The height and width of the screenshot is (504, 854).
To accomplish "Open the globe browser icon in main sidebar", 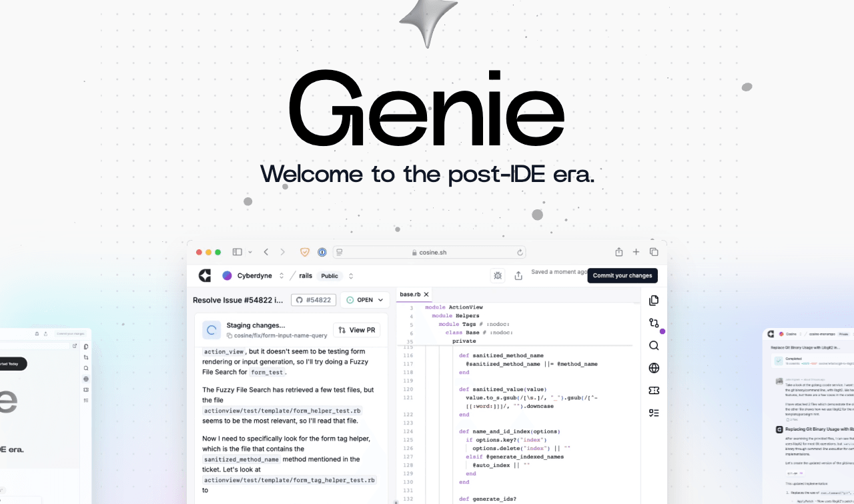I will (x=654, y=368).
